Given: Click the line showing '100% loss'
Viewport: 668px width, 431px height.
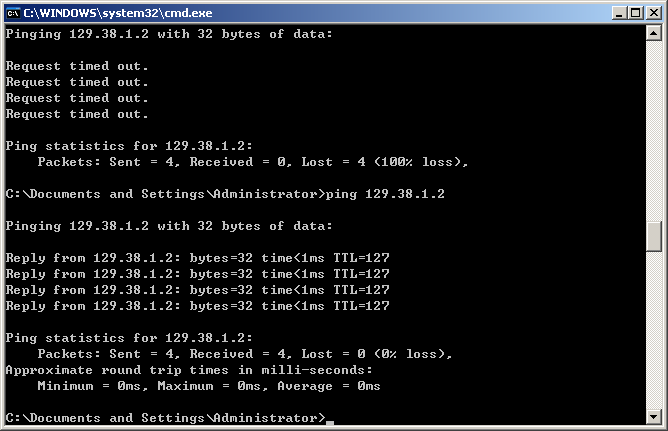Looking at the screenshot, I should [253, 162].
